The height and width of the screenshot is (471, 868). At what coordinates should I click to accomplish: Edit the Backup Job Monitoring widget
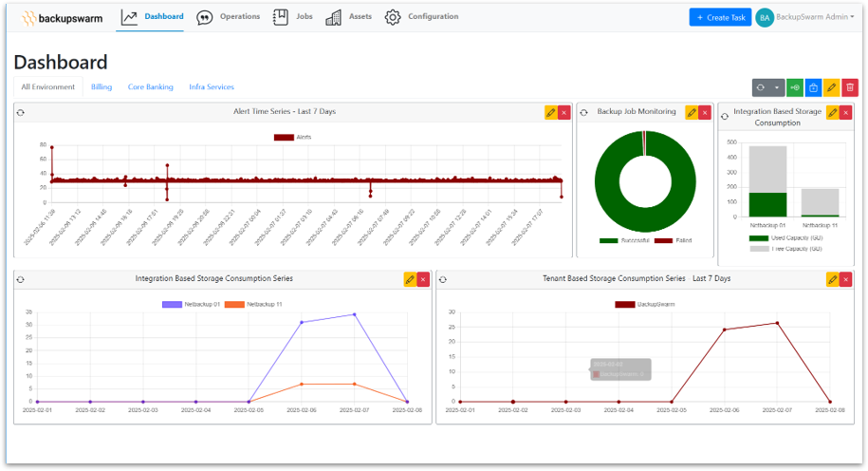(x=692, y=112)
